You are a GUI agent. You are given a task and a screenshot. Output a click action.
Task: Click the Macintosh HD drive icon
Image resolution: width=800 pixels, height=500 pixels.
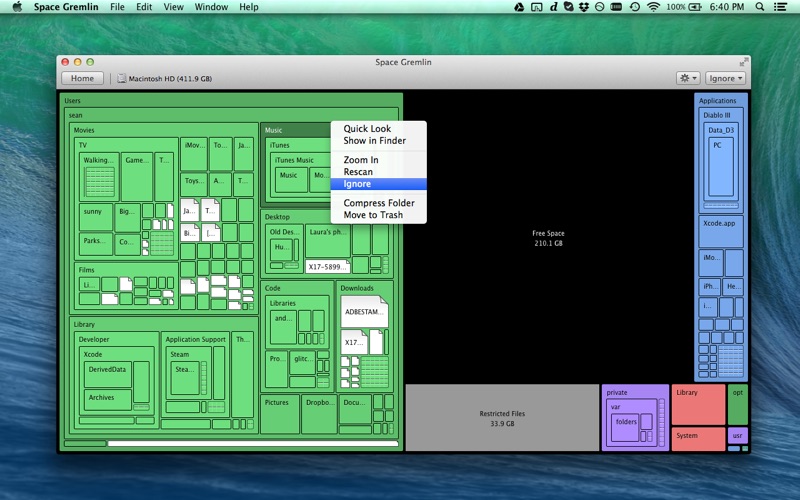[x=121, y=79]
